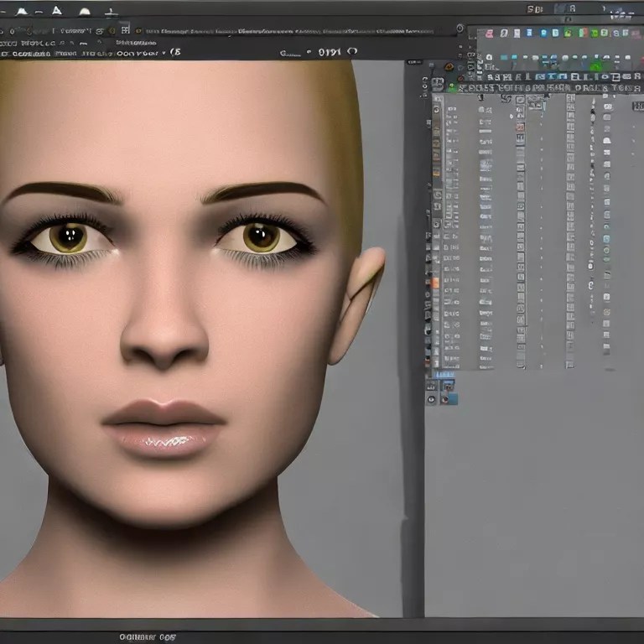This screenshot has width=644, height=644.
Task: Click the circular icon at the panel's top-left corner
Action: point(460,29)
